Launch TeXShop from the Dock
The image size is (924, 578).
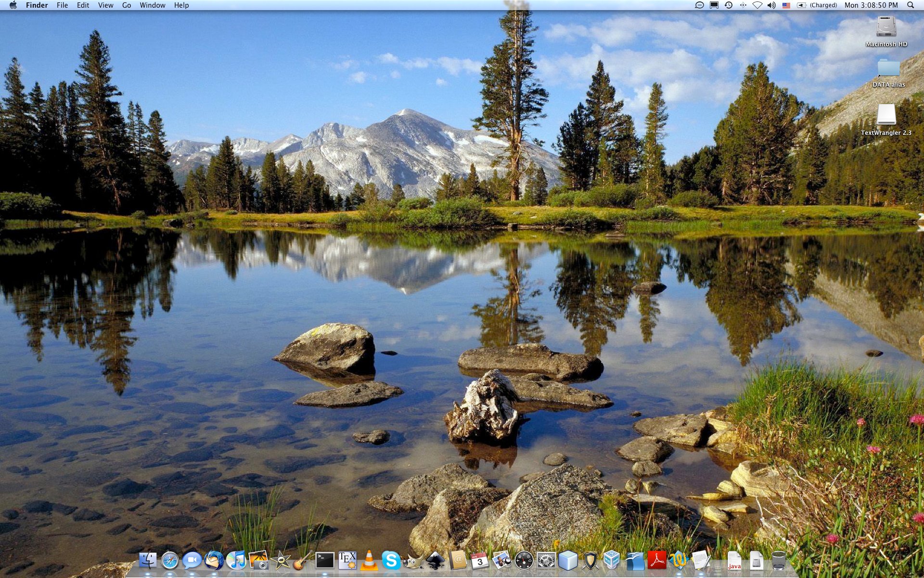(347, 561)
